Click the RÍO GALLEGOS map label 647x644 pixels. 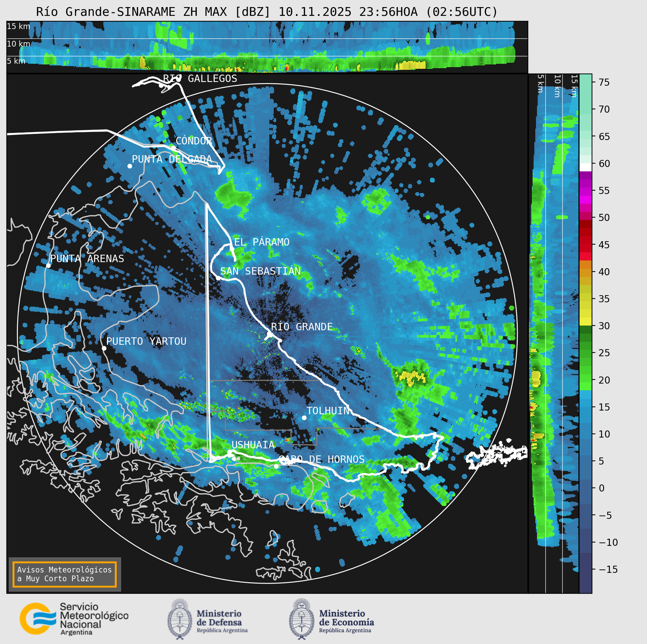200,78
